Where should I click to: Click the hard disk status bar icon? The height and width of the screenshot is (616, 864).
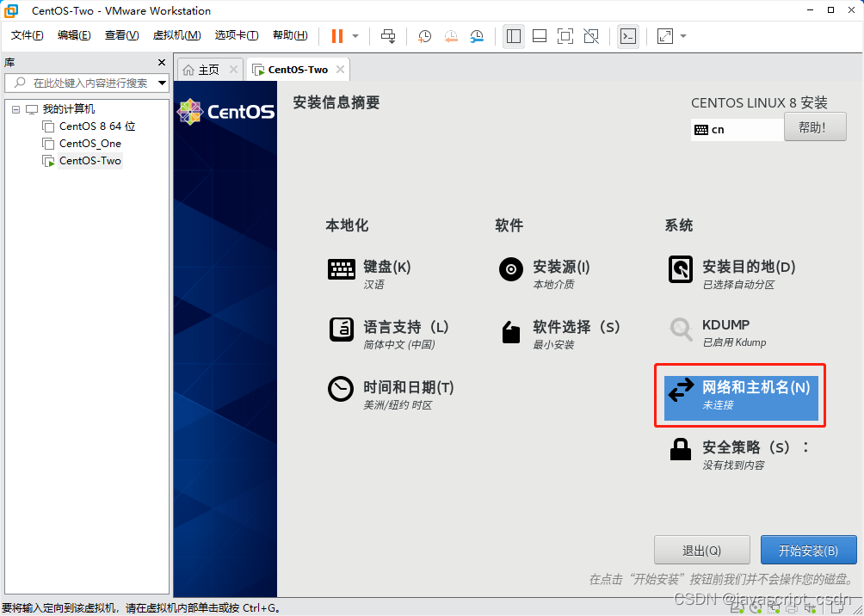737,607
